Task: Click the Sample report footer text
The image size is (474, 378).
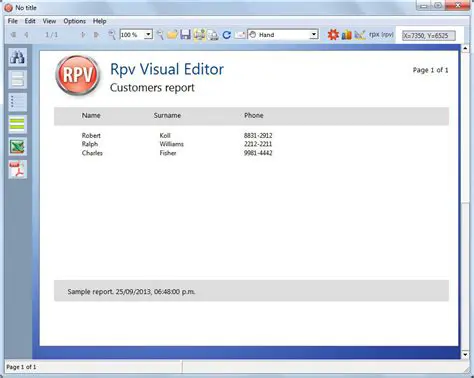Action: pos(131,292)
